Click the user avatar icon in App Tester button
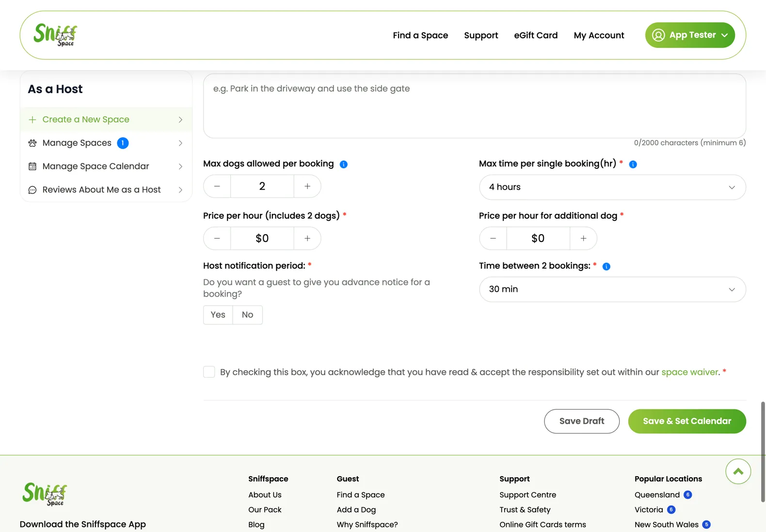 (x=658, y=35)
